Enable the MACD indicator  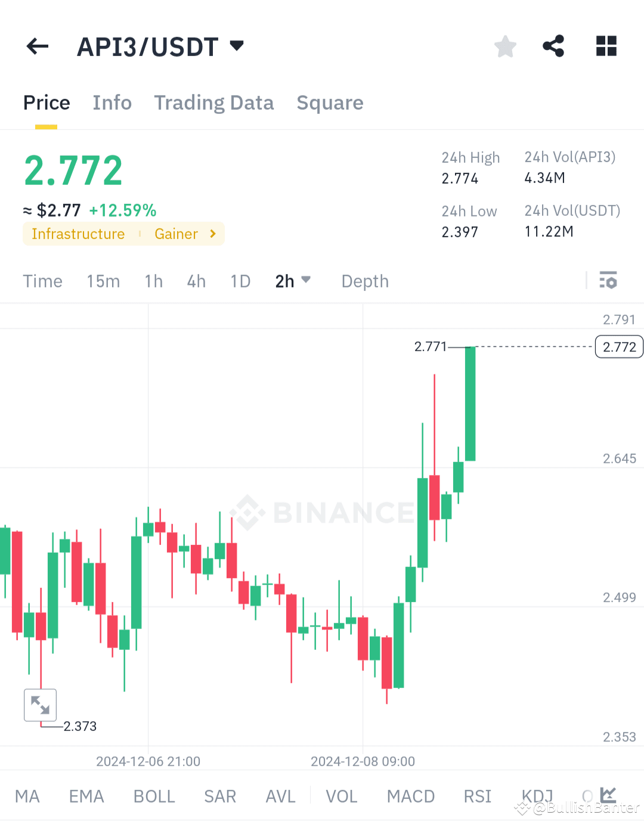410,796
